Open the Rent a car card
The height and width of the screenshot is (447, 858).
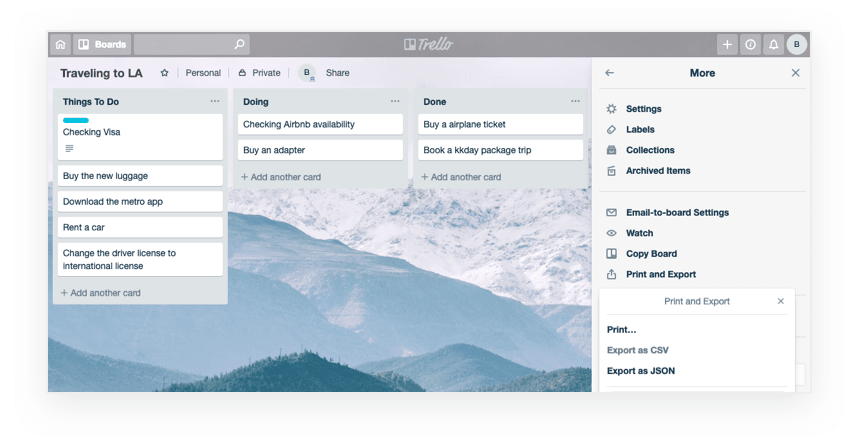(x=140, y=227)
